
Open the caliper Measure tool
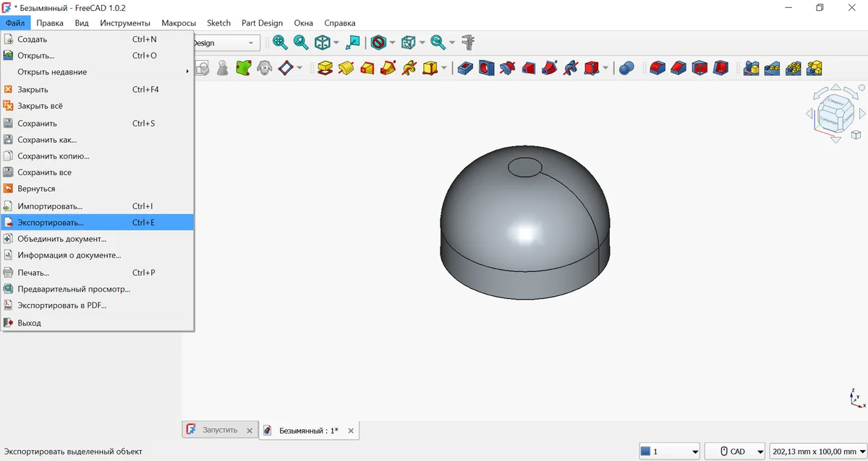pyautogui.click(x=469, y=43)
